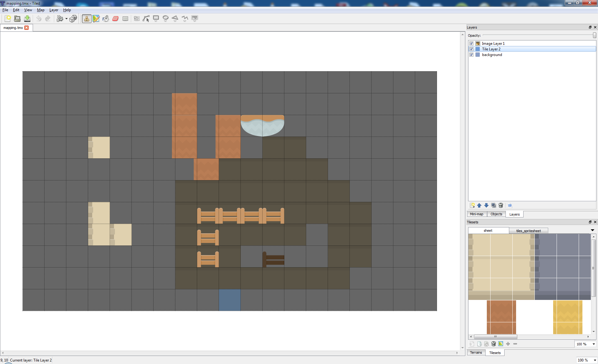Lower layer with the down arrow
The height and width of the screenshot is (364, 598).
[486, 205]
